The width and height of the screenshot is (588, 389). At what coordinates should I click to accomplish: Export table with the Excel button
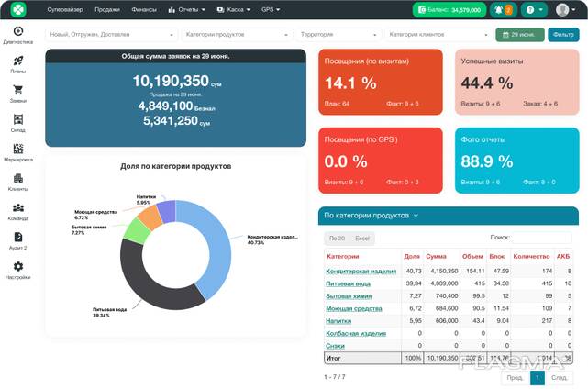point(362,239)
